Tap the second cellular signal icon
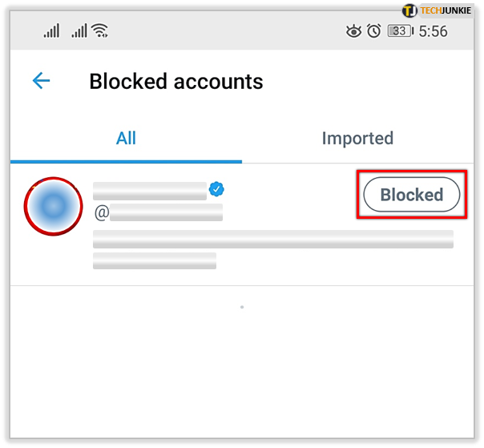 point(79,31)
